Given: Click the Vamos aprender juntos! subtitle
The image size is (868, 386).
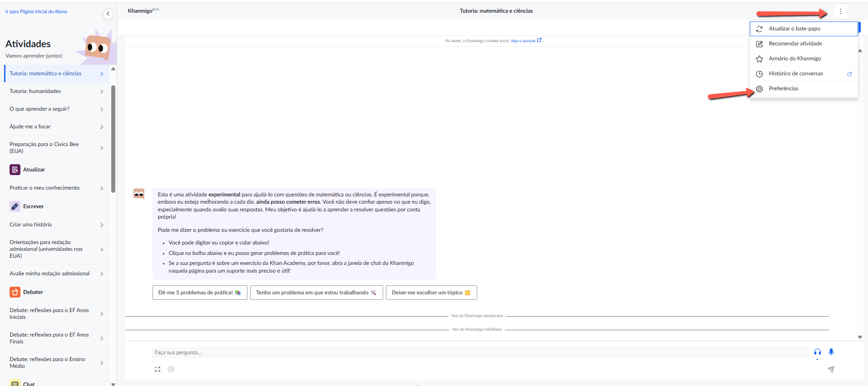Looking at the screenshot, I should [x=34, y=56].
